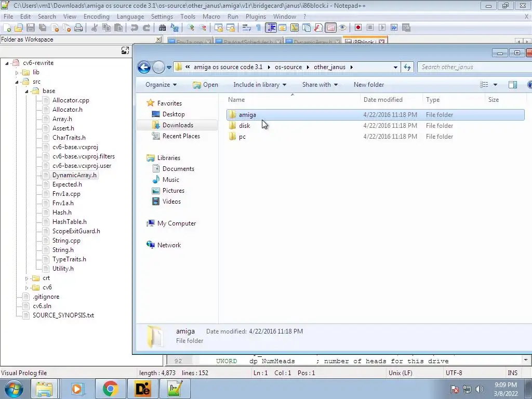Click New folder in Explorer
The image size is (532, 399).
[x=369, y=85]
